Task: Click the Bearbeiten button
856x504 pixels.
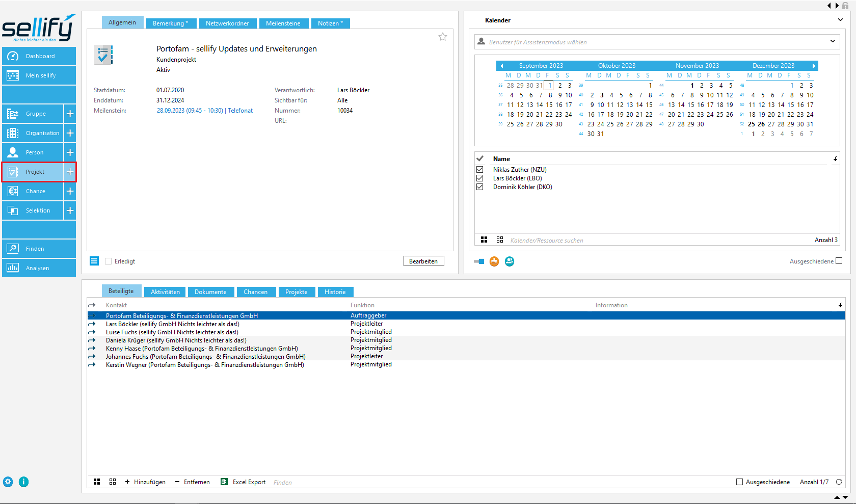Action: tap(423, 261)
